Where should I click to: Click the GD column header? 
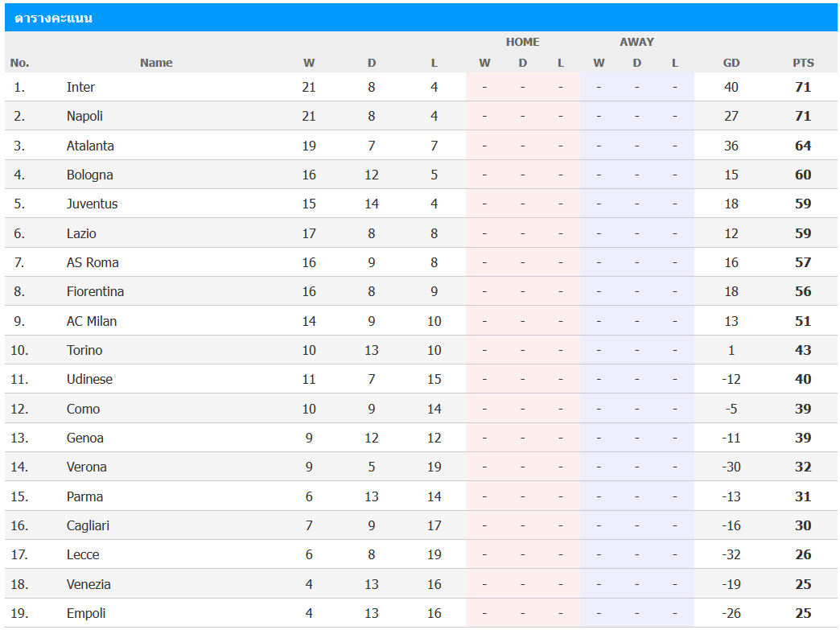click(x=731, y=63)
